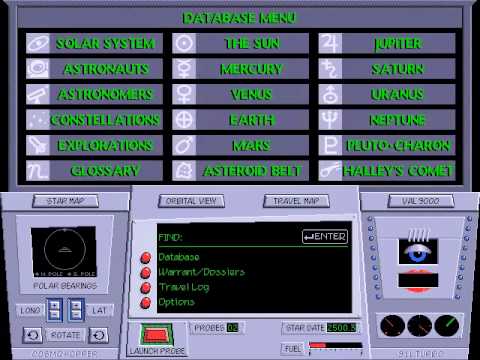This screenshot has width=480, height=360.
Task: Click the Venus planetary symbol icon
Action: (x=184, y=94)
